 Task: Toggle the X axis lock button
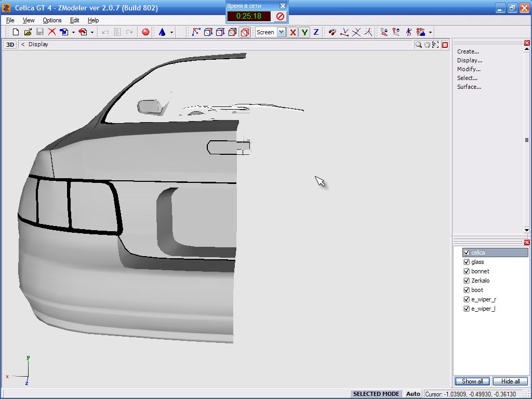293,32
